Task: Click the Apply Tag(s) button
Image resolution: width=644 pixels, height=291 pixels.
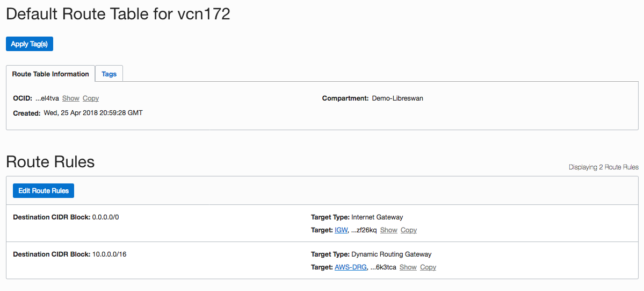Action: pos(30,44)
